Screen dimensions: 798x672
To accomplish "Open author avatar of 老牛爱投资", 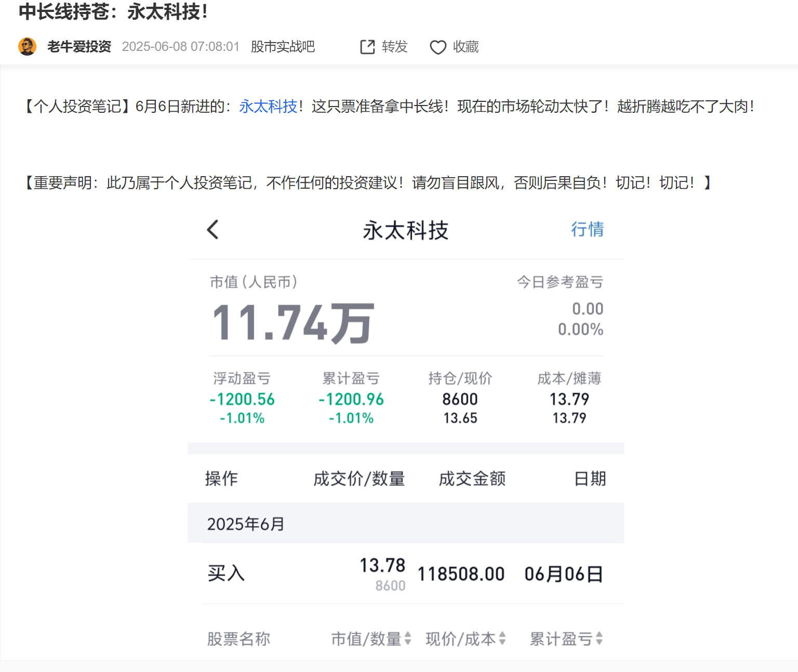I will pyautogui.click(x=27, y=46).
